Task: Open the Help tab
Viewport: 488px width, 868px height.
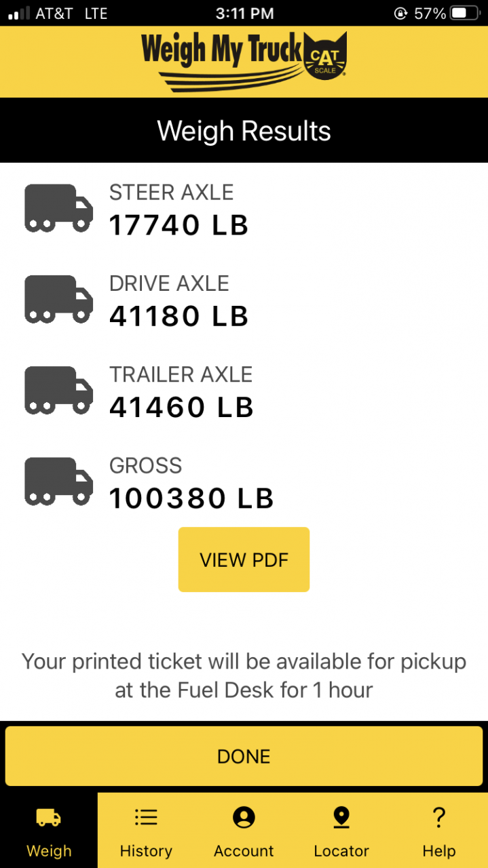Action: point(438,831)
